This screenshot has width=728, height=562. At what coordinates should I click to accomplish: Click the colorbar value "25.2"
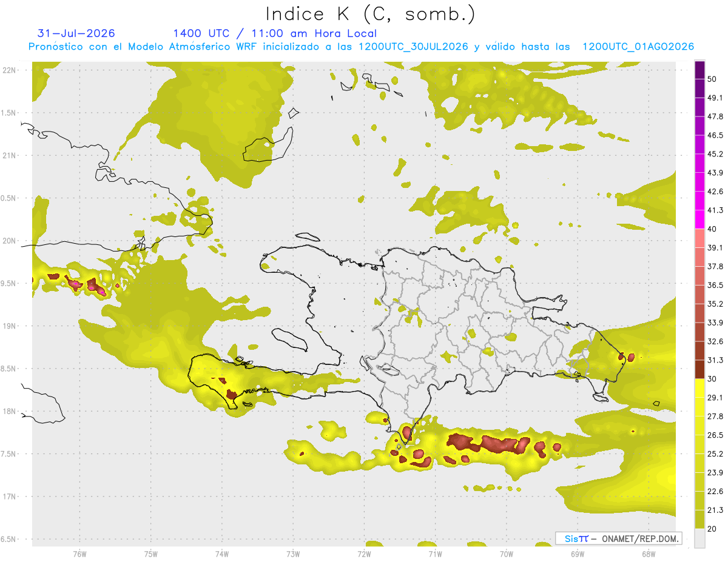pos(715,454)
